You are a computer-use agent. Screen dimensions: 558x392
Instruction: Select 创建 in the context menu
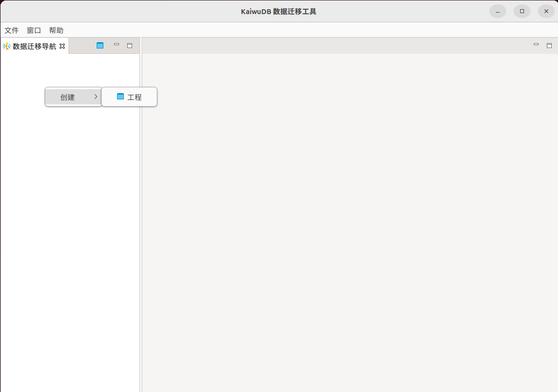[68, 97]
